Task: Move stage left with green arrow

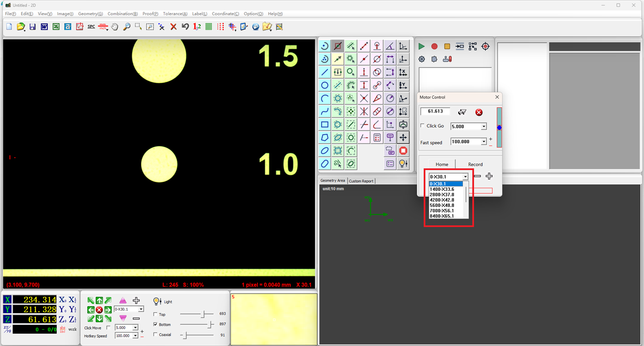Action: [x=91, y=310]
